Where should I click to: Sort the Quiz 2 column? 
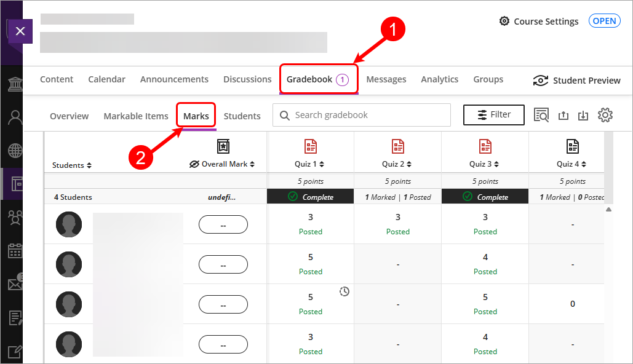pos(409,164)
